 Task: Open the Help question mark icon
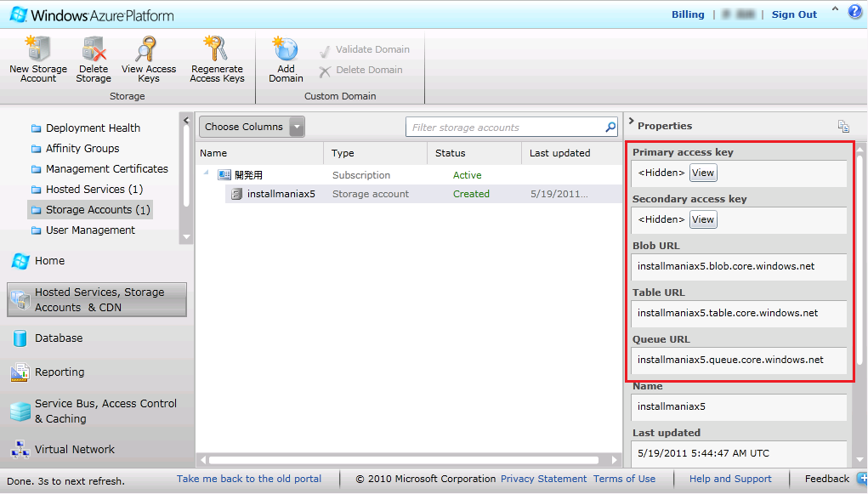coord(855,12)
